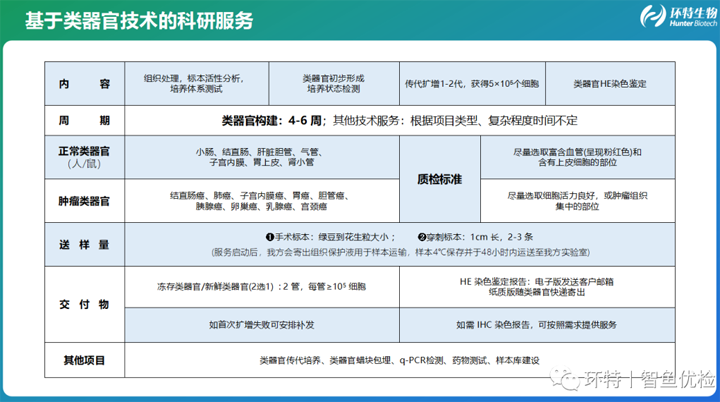
Task: Select the text ❶手术标本：绿豆到花生粒大小
Action: 327,237
